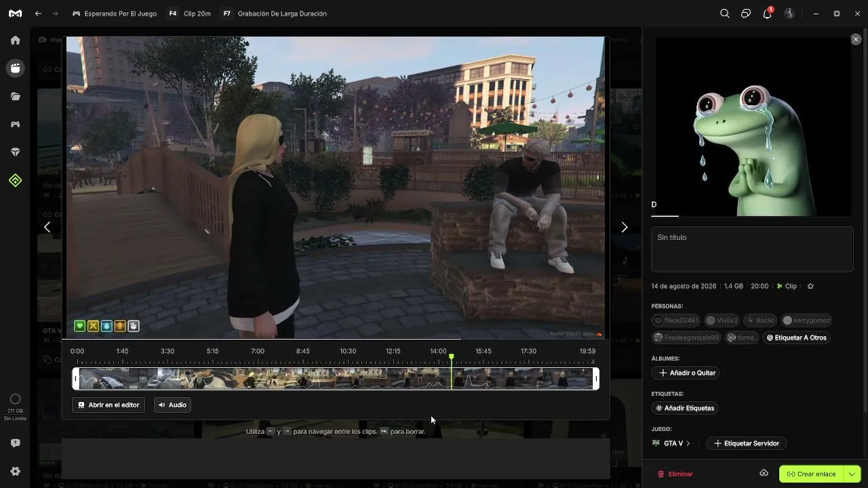Open the clips library sidebar icon
868x488 pixels.
pos(15,68)
